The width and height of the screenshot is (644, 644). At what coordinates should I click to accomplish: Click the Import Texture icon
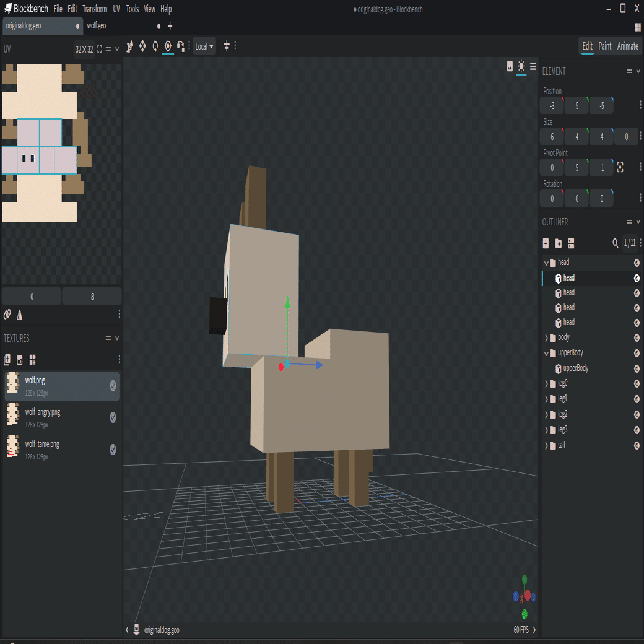click(x=7, y=360)
